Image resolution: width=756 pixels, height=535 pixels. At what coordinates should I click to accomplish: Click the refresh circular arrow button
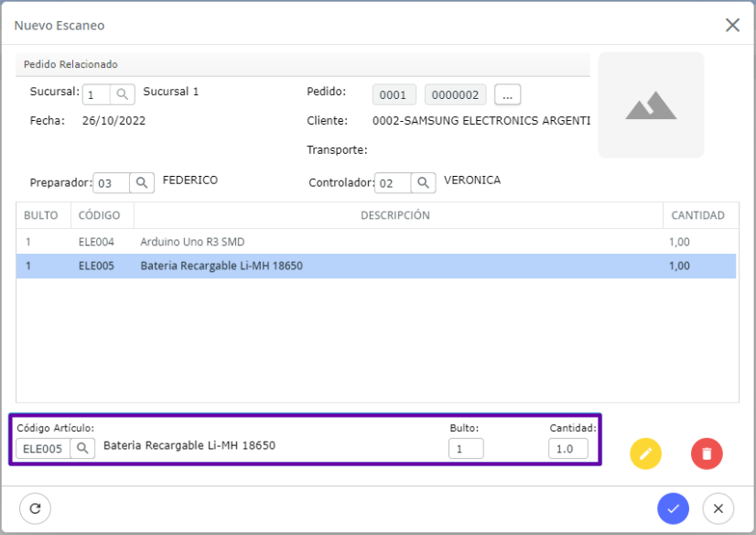35,508
